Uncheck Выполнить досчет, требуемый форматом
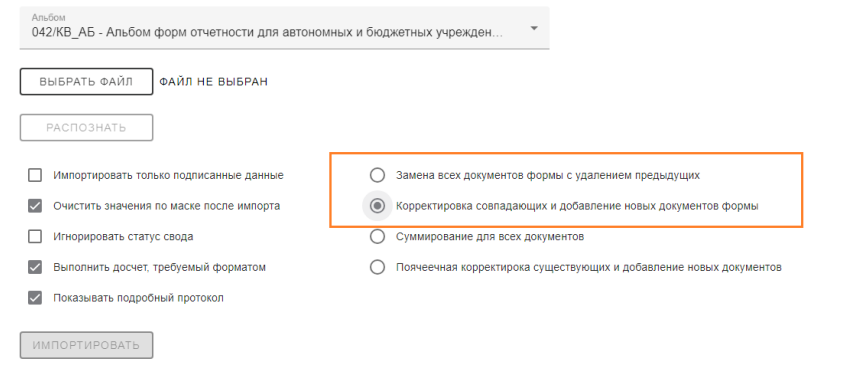 35,267
